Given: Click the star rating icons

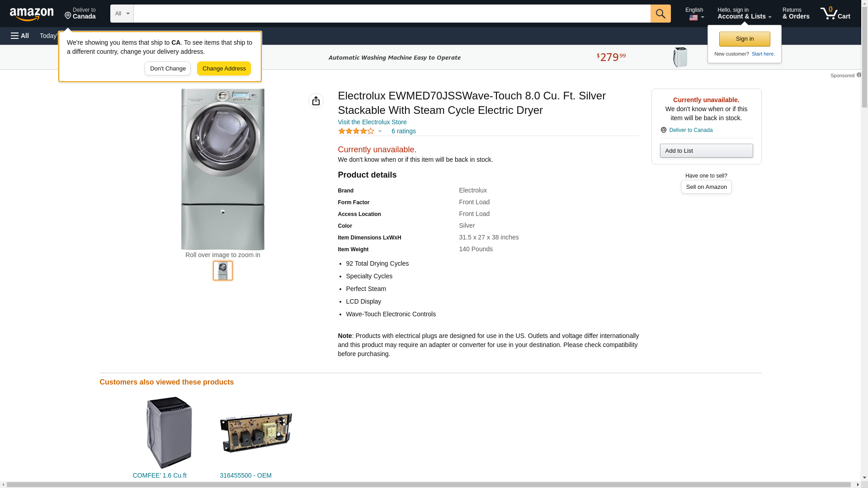Looking at the screenshot, I should tap(356, 131).
